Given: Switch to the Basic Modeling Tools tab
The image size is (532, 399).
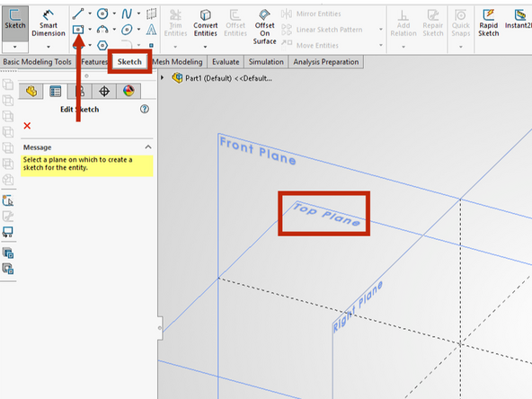Looking at the screenshot, I should tap(38, 62).
